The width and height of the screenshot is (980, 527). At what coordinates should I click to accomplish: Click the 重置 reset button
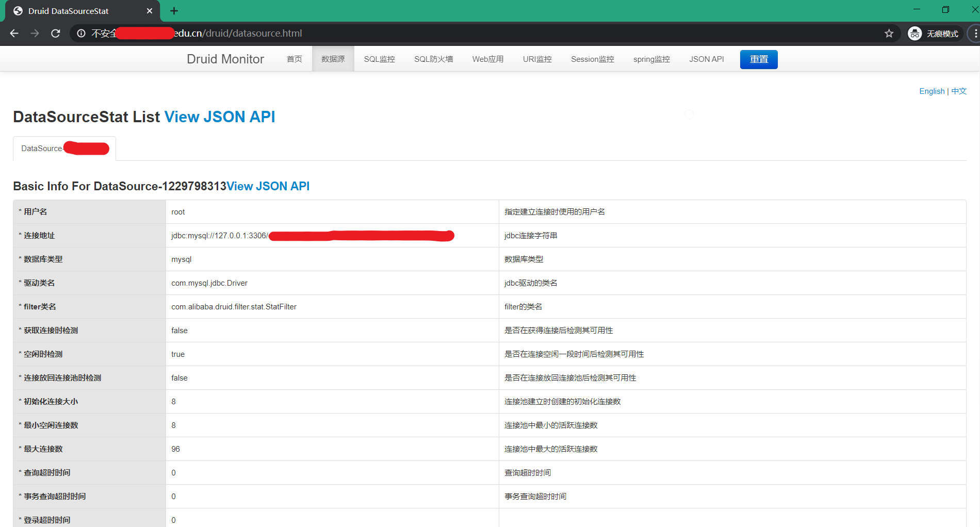[758, 59]
